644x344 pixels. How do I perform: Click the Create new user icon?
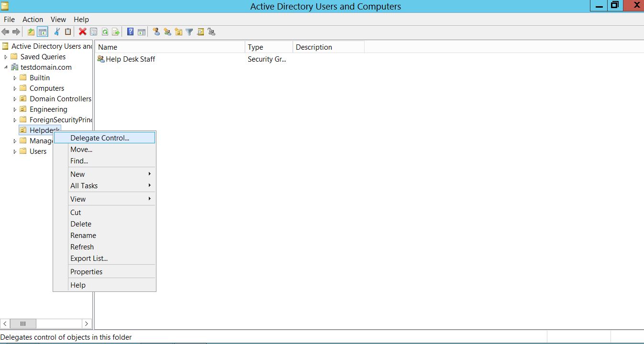[156, 32]
